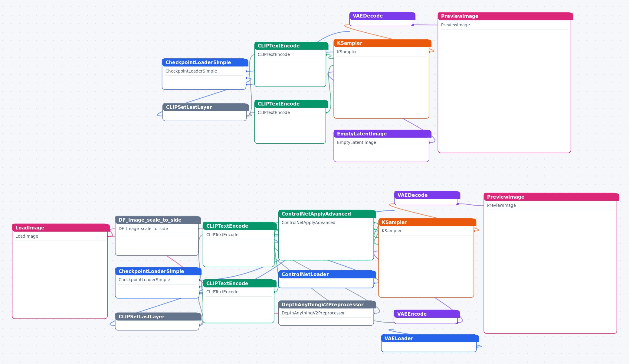
Task: Select the CLIPTextEncode title bar right of DF_Image_scale_to_side
Action: (240, 226)
